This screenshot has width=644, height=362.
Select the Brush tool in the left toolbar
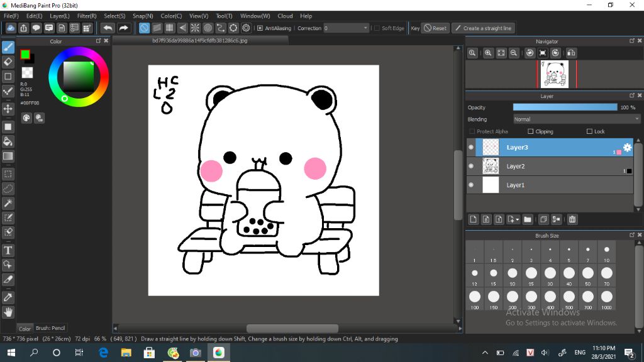(x=8, y=47)
